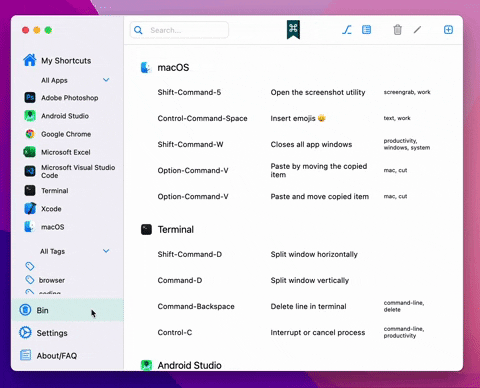Open the Settings gear icon
This screenshot has width=480, height=388.
click(x=25, y=333)
